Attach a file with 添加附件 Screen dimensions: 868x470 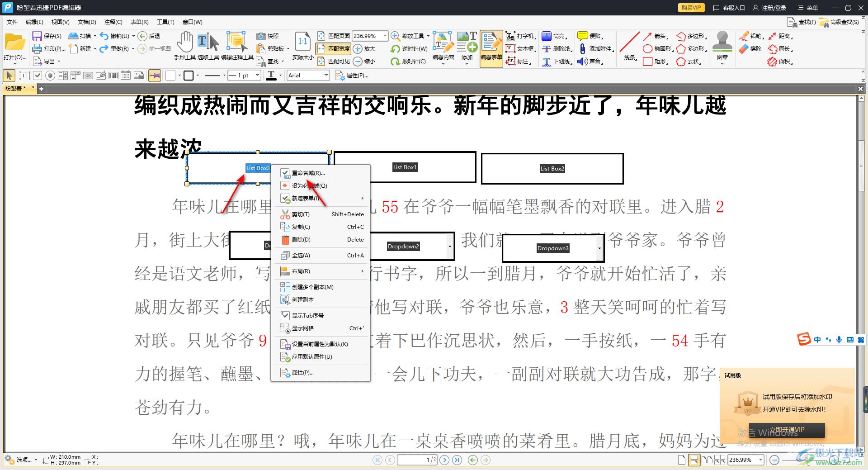[x=596, y=48]
